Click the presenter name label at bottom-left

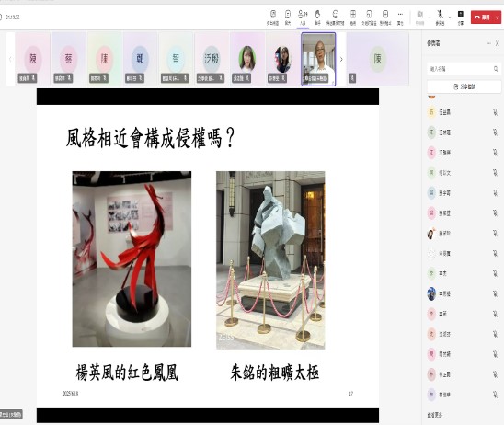click(11, 414)
